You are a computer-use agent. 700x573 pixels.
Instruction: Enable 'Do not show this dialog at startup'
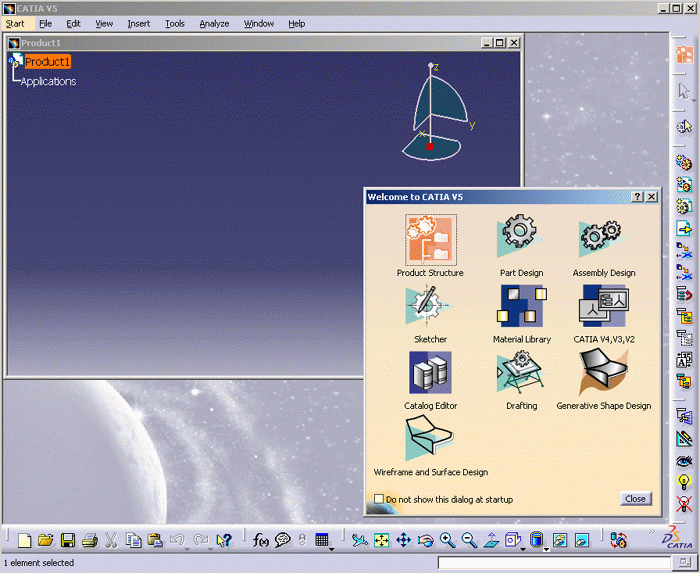[x=379, y=498]
